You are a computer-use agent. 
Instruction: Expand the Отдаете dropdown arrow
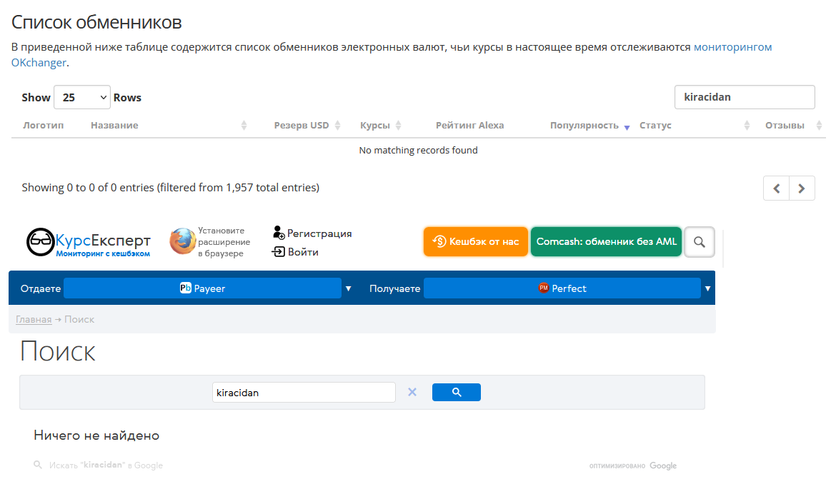348,288
